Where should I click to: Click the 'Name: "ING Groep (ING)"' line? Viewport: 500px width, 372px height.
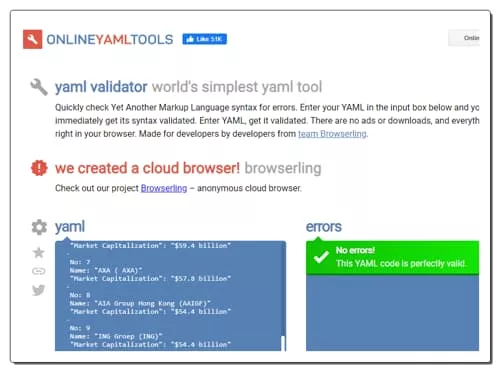[x=116, y=336]
